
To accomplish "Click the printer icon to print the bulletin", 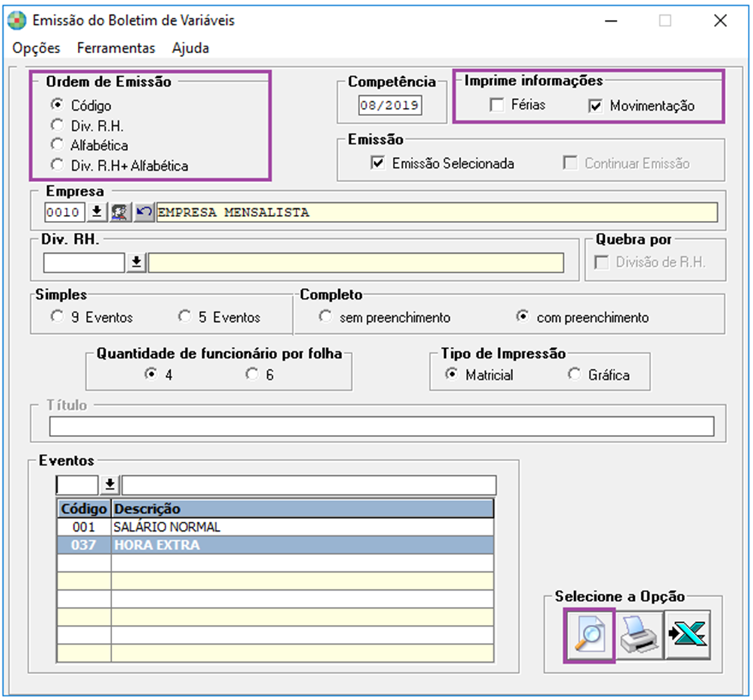I will (x=639, y=635).
